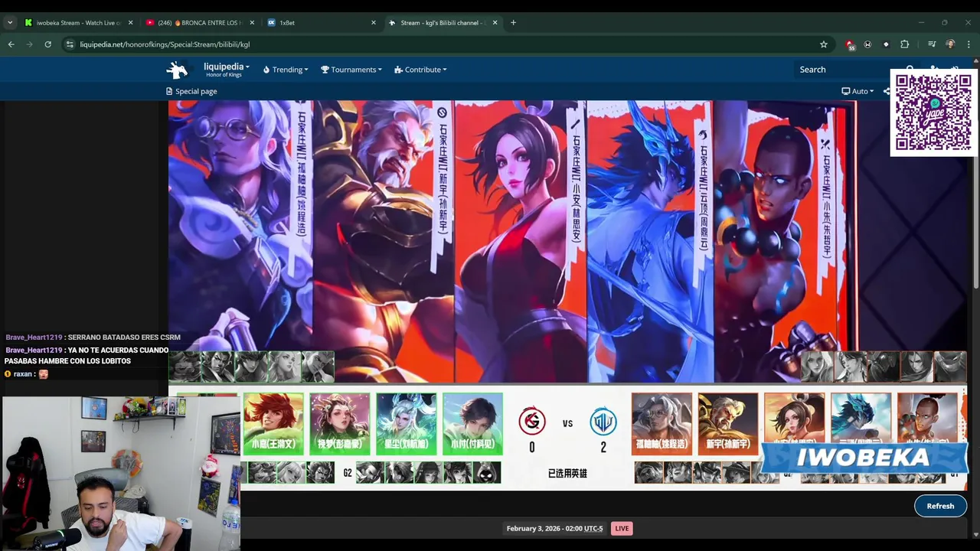Open the browser media controls icon
The width and height of the screenshot is (980, 551).
(932, 44)
